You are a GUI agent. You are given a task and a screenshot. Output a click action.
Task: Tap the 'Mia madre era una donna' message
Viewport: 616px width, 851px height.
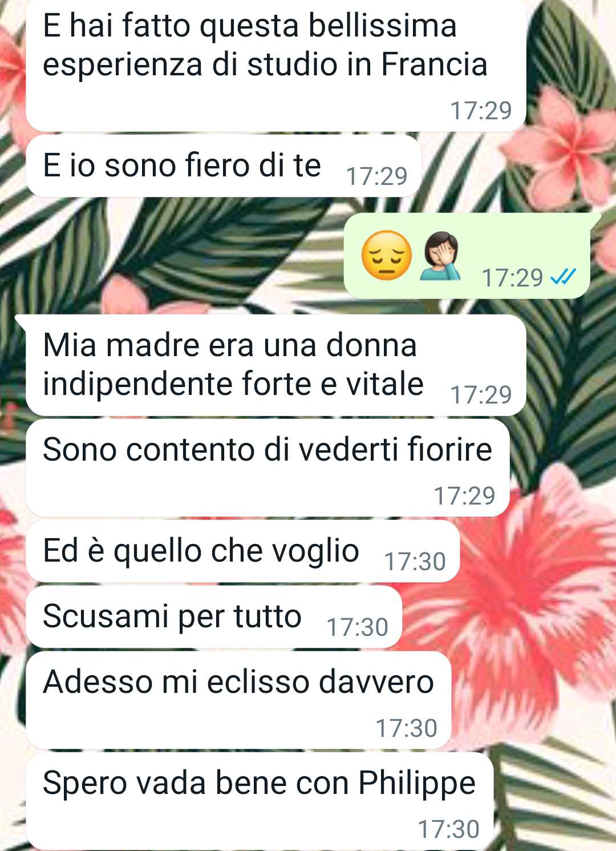click(x=276, y=365)
